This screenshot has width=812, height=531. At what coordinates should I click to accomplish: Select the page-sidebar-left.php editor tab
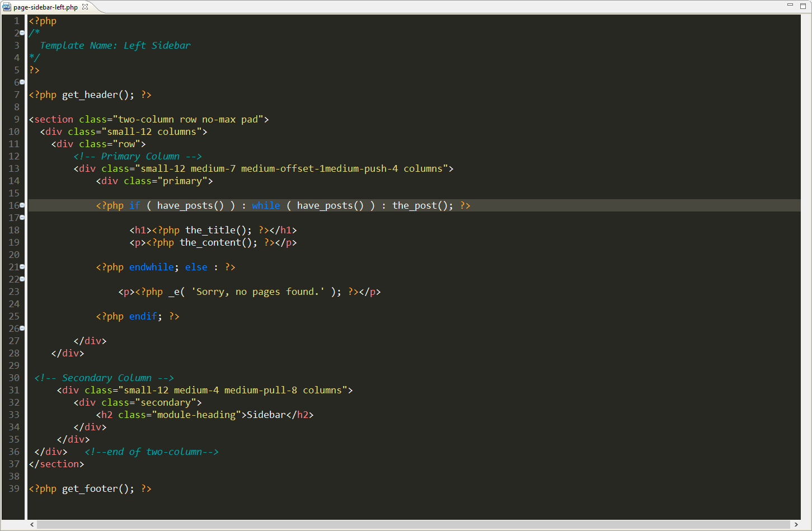pyautogui.click(x=45, y=7)
